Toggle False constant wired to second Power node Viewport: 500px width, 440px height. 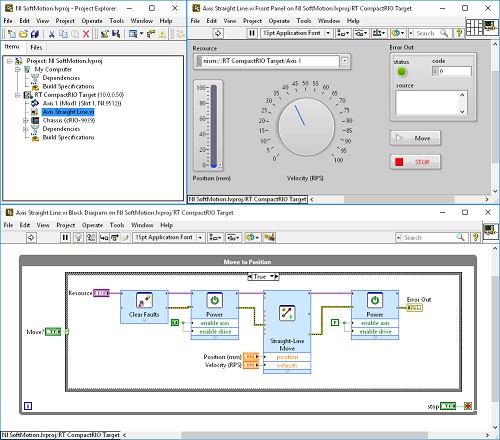point(335,322)
